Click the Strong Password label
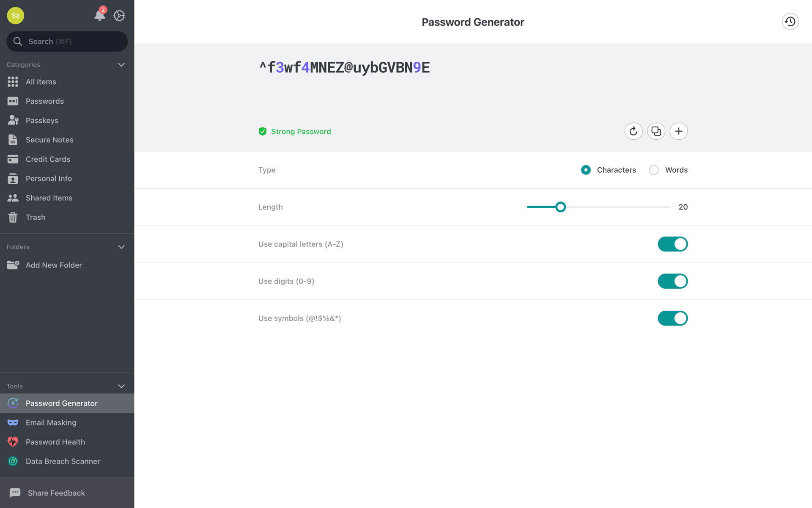This screenshot has width=812, height=508. 301,132
